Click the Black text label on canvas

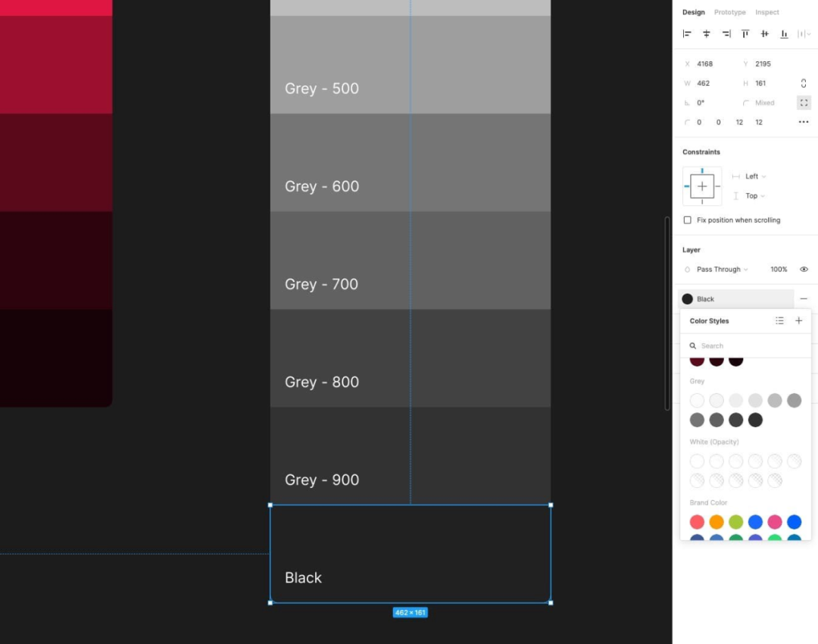[303, 578]
